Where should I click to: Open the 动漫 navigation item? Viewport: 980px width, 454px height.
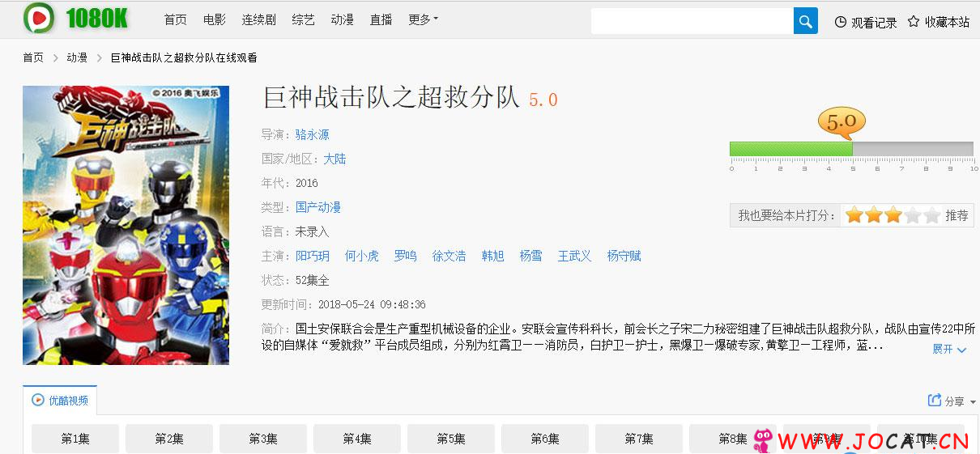coord(343,19)
